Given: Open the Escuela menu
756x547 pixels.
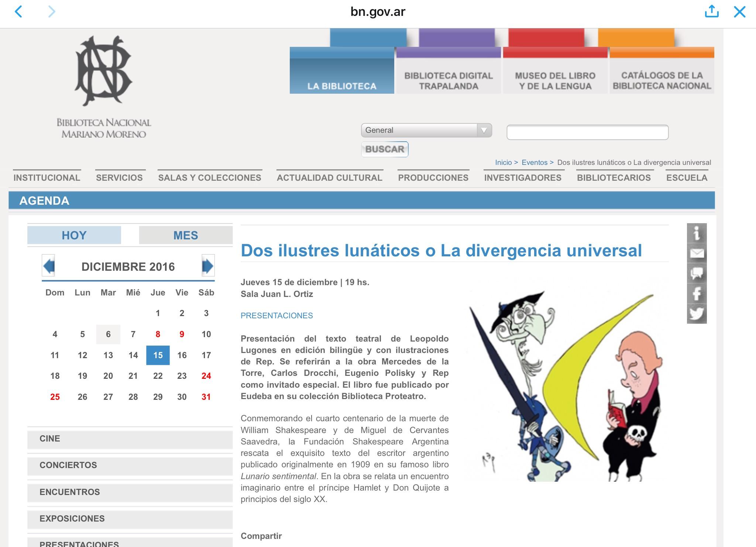Looking at the screenshot, I should pos(687,178).
